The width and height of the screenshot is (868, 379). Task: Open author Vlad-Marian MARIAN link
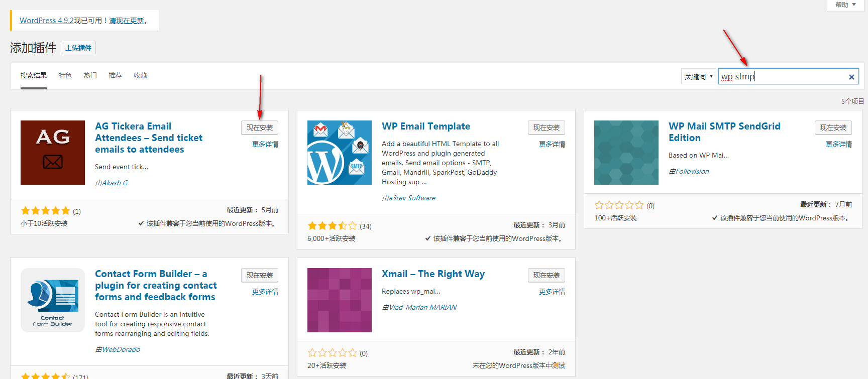pyautogui.click(x=422, y=307)
